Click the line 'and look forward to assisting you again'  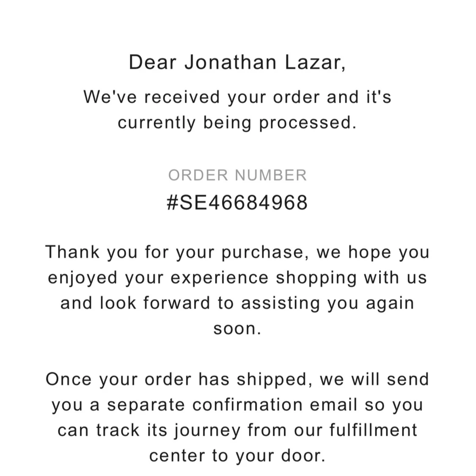point(237,303)
